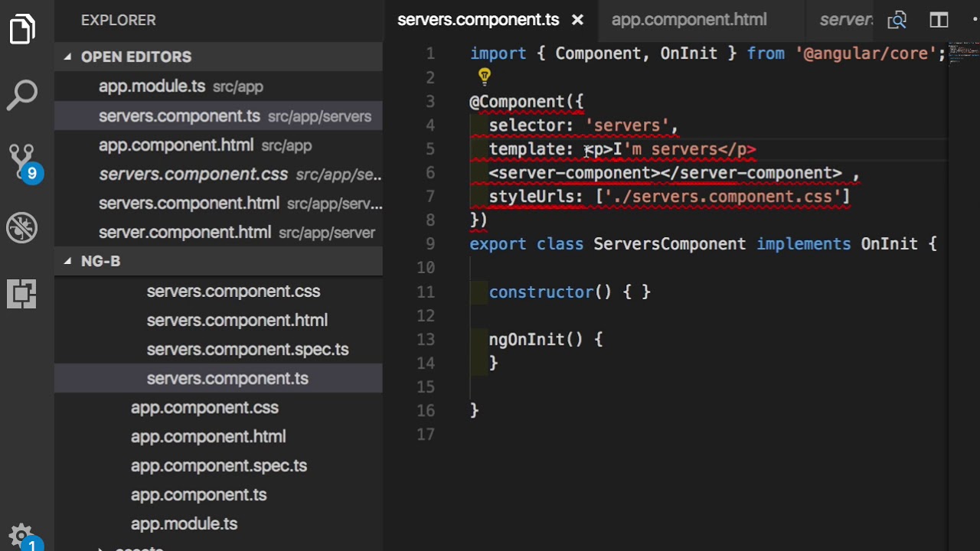The width and height of the screenshot is (980, 551).
Task: Switch to the servers.component.ts tab
Action: tap(479, 20)
